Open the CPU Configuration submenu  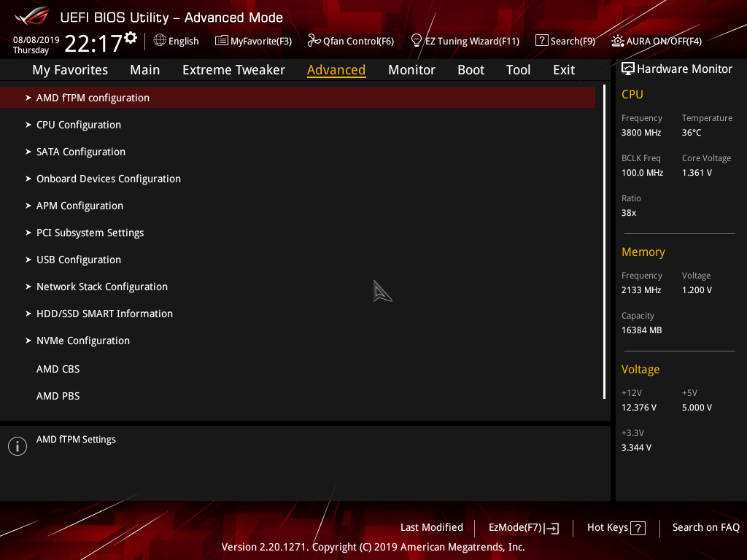[x=78, y=125]
